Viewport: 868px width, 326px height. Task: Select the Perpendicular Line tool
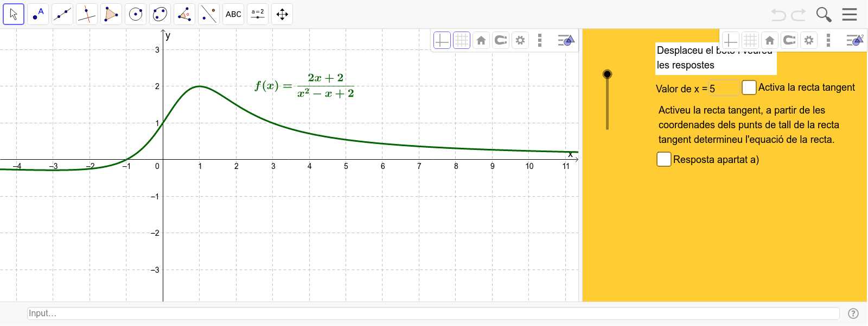[87, 14]
